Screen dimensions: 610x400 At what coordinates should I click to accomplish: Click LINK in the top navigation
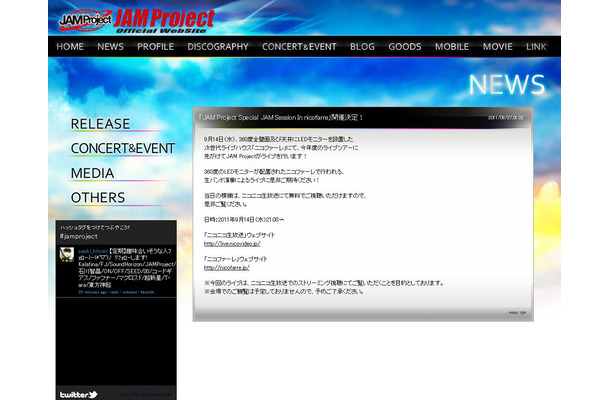pyautogui.click(x=536, y=47)
